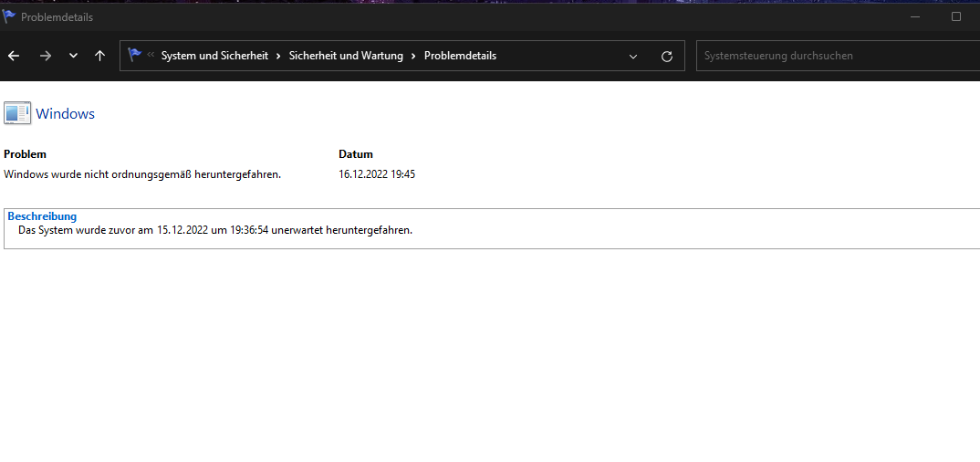Expand arrow after Sicherheit und Wartung
The image size is (980, 462).
coord(413,56)
